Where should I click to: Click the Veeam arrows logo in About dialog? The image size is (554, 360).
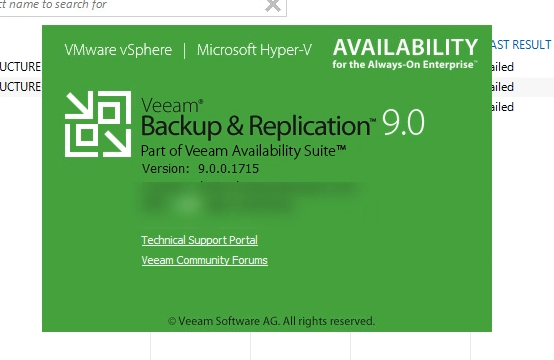tap(98, 124)
